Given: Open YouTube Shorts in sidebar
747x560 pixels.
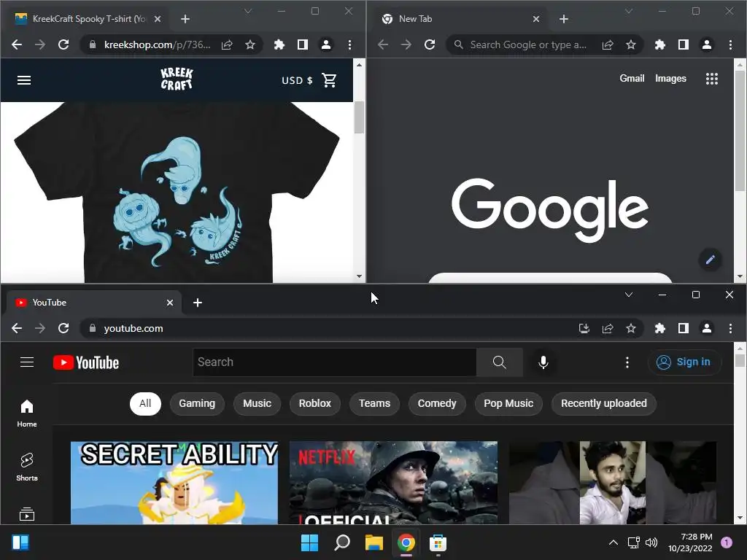Looking at the screenshot, I should coord(27,467).
